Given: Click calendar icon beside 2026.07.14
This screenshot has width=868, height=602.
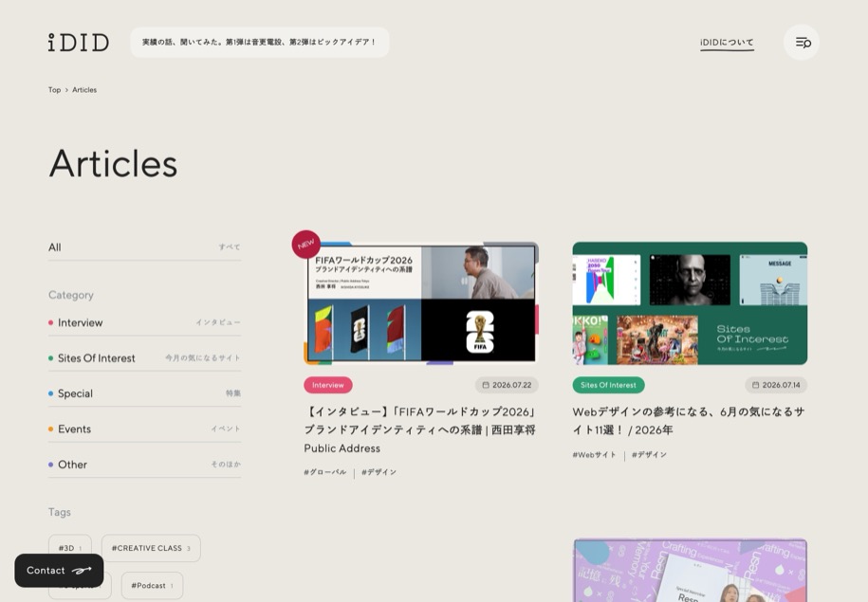Looking at the screenshot, I should click(x=755, y=385).
